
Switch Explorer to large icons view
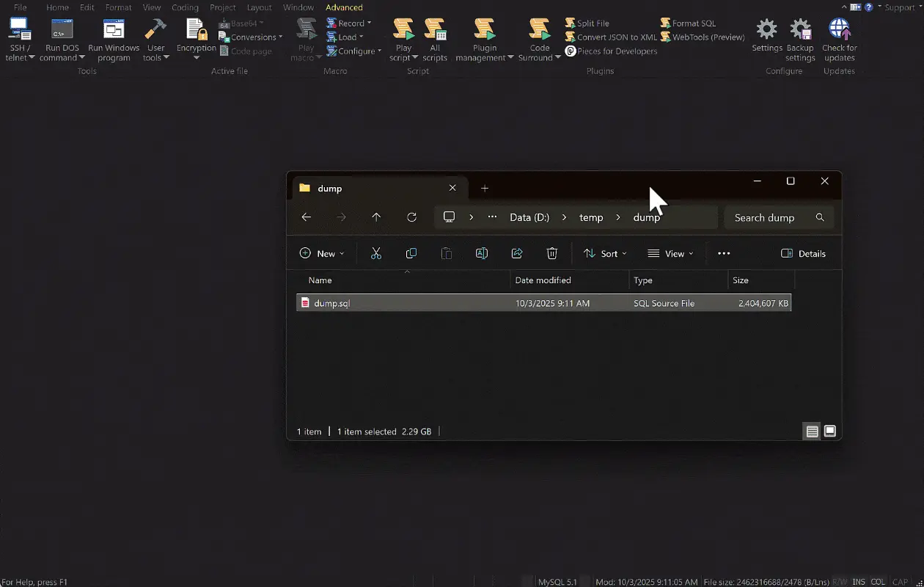[829, 431]
